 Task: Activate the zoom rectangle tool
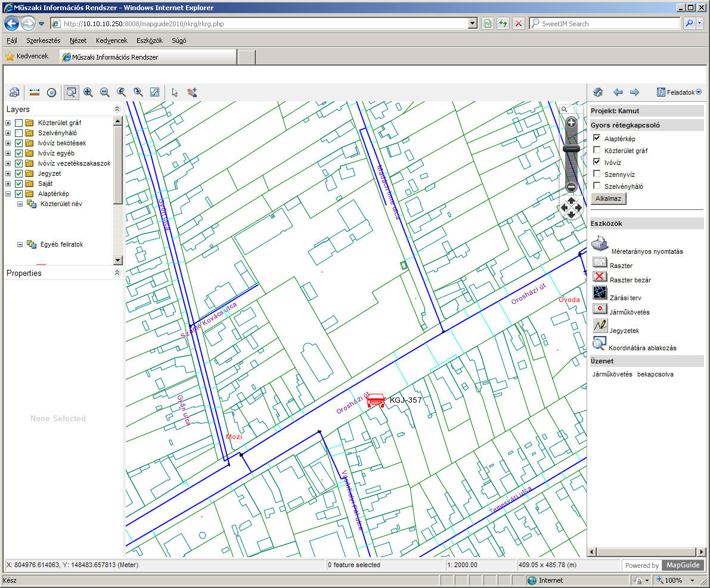click(71, 92)
